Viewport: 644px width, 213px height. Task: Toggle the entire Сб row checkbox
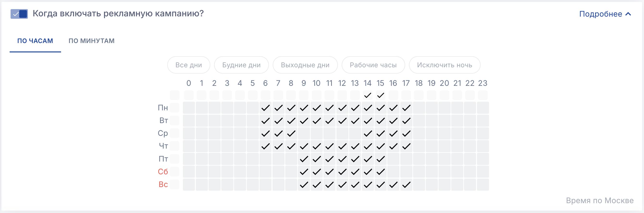pos(174,172)
